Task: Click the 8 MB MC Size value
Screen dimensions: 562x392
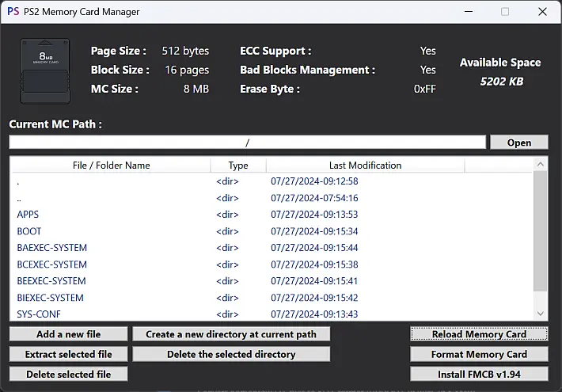Action: (196, 89)
